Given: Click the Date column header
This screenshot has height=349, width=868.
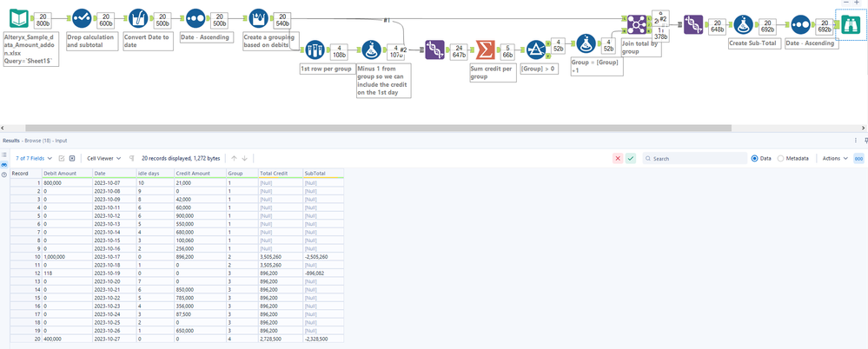Looking at the screenshot, I should pos(114,173).
